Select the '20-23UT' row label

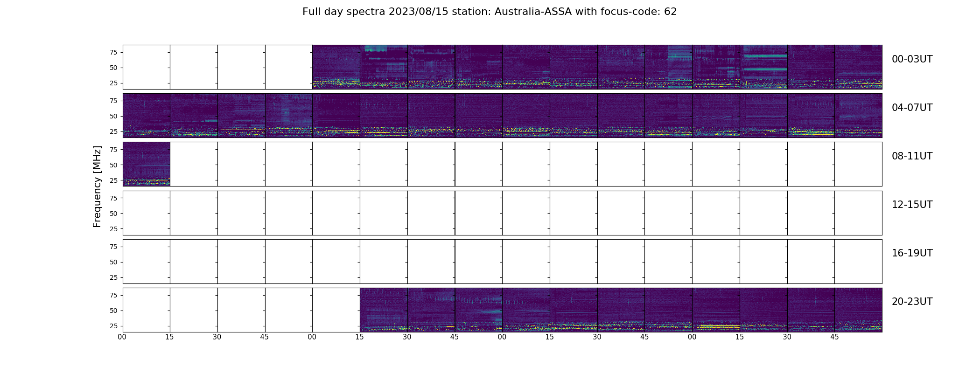pos(912,302)
